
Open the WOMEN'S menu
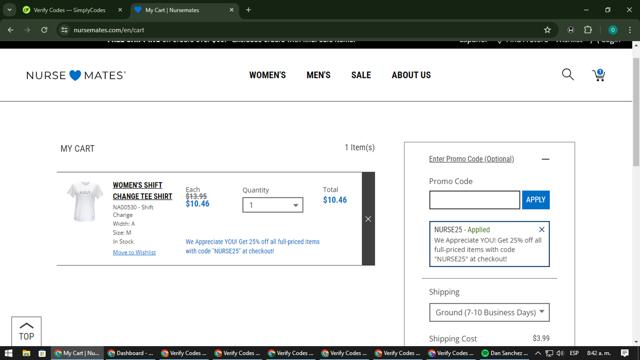267,75
